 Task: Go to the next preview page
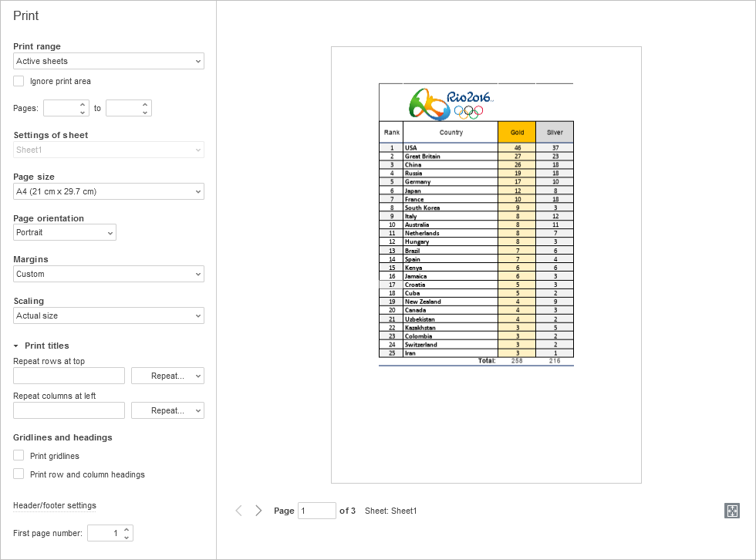258,511
